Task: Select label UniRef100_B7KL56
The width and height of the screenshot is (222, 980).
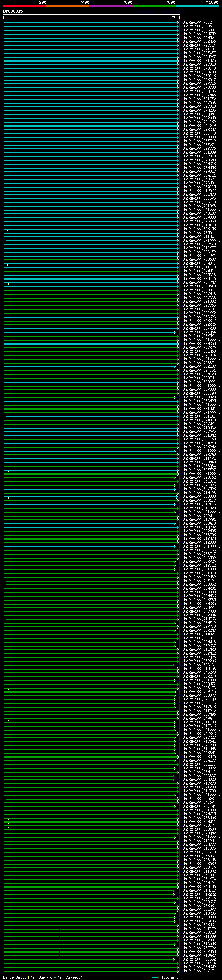Action: 199,229
